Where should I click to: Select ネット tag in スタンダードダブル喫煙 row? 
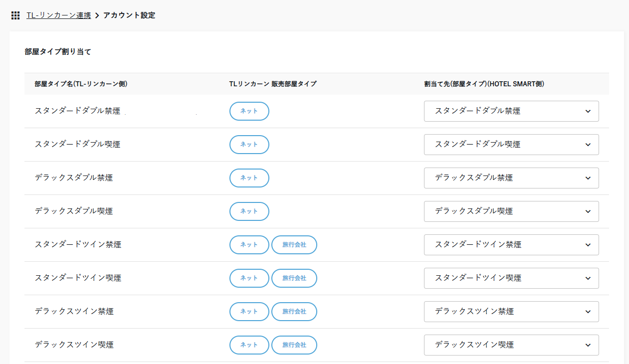249,145
